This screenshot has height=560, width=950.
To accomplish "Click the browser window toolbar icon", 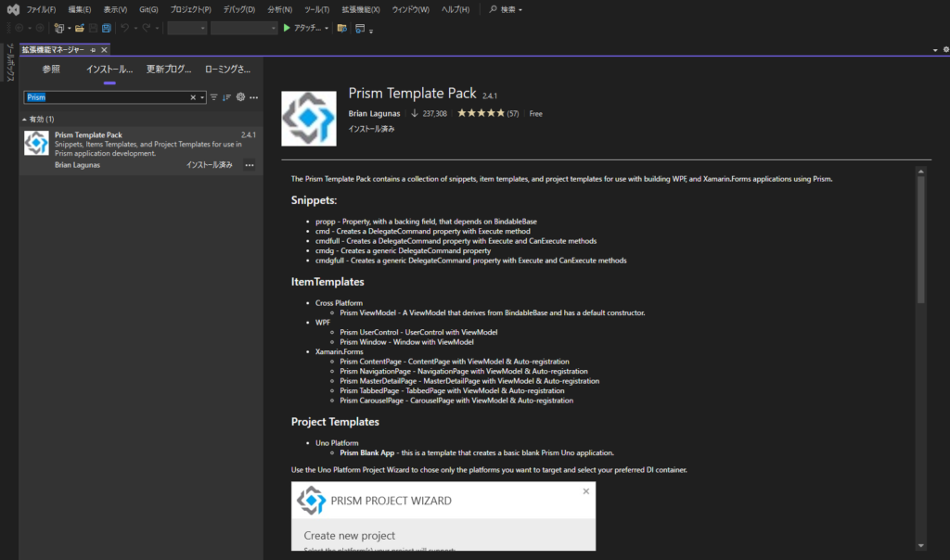I will point(360,28).
